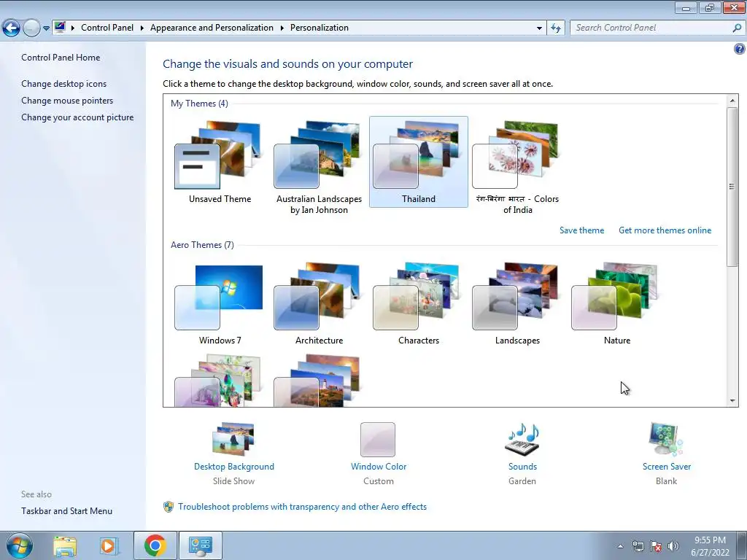Screen dimensions: 747x560
Task: Click the volume speaker icon
Action: [673, 546]
